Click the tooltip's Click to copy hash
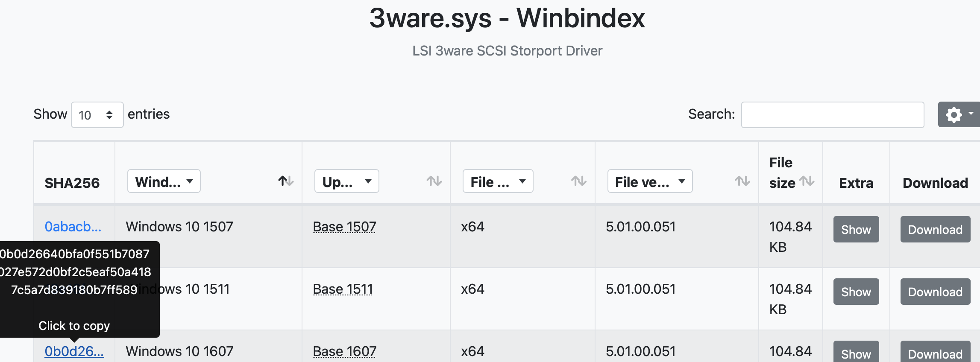The image size is (980, 362). tap(74, 326)
